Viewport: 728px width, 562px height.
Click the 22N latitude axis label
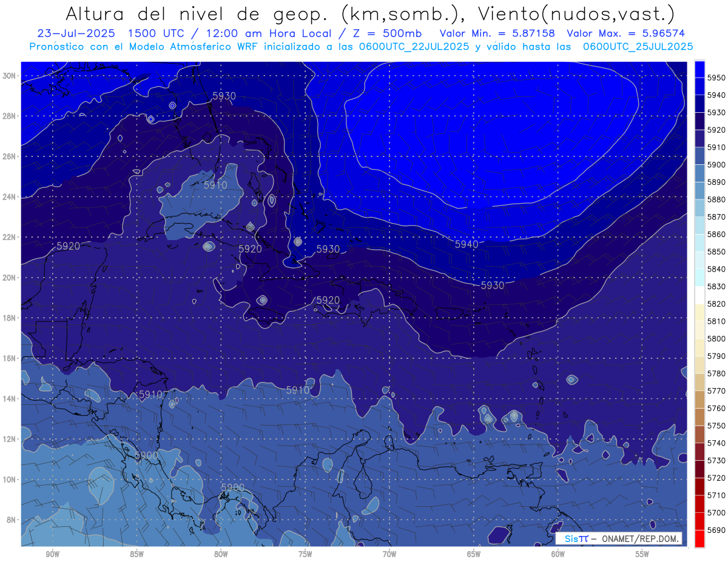pos(10,237)
